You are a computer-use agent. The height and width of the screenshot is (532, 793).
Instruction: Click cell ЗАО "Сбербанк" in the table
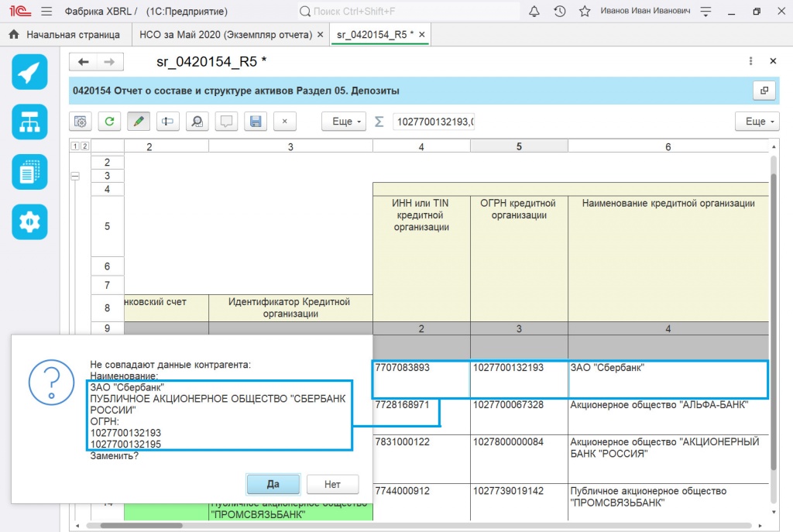668,379
